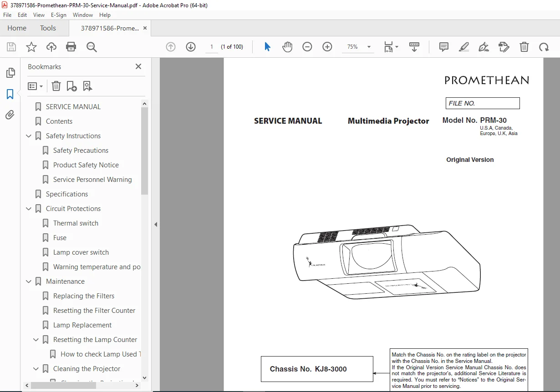This screenshot has height=392, width=560.
Task: Go to Replacing the Filters bookmark
Action: click(84, 296)
